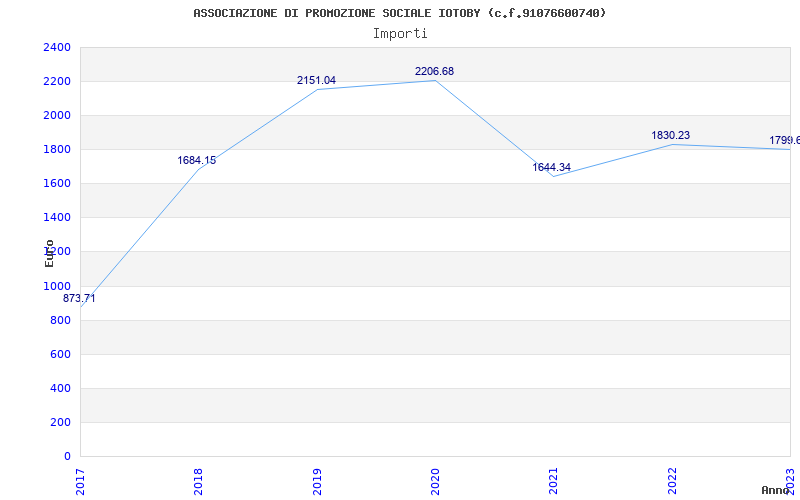Click x-axis year label 2019
The width and height of the screenshot is (800, 500).
point(317,481)
